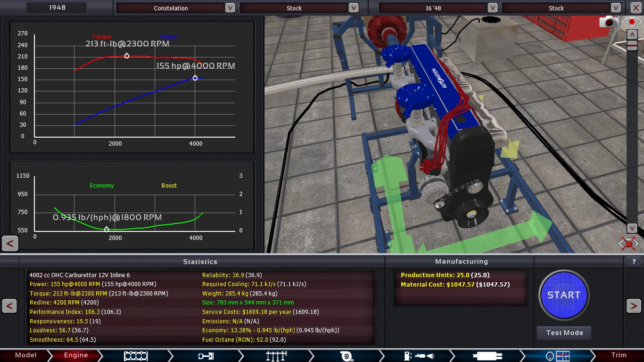Click the 0.935 lb/(hph)@1800 RPM label
Screen dimensions: 644x362
coord(107,217)
